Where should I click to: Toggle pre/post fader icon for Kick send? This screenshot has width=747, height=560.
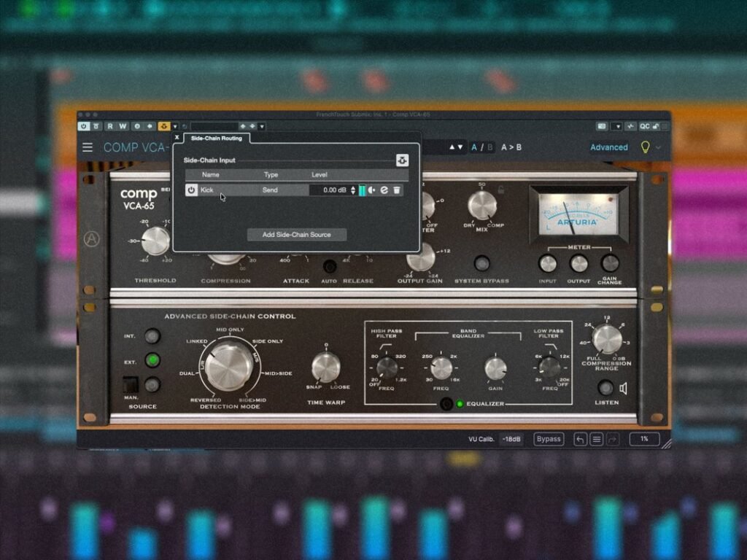[372, 190]
